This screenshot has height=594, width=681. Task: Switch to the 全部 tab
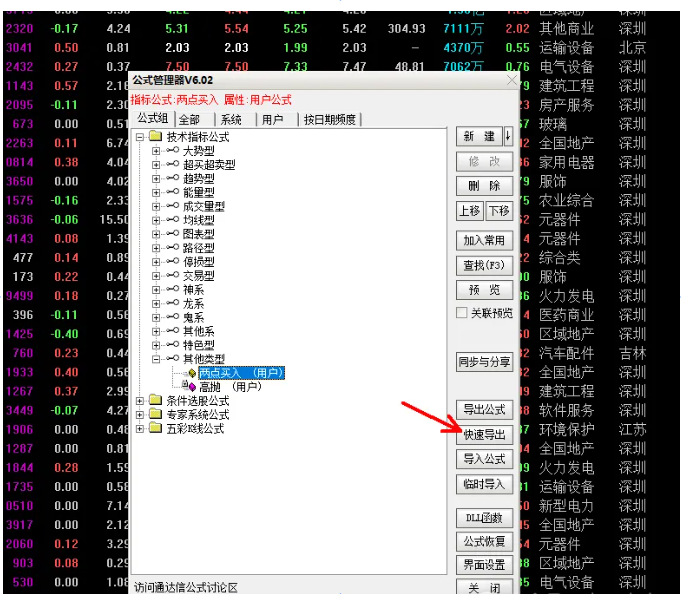[x=189, y=119]
